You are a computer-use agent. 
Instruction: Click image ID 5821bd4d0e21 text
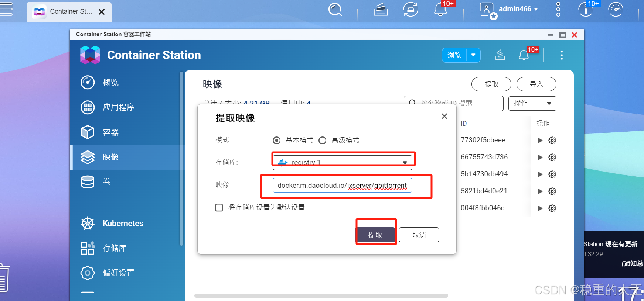point(484,191)
